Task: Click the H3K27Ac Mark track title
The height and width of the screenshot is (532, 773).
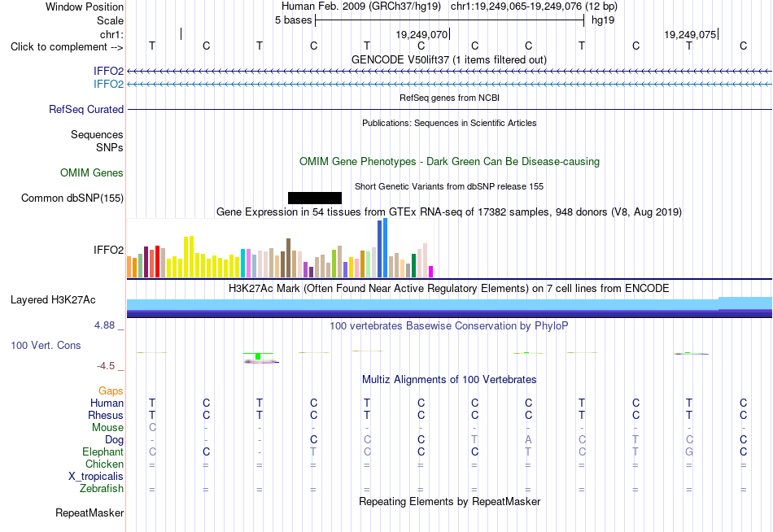Action: point(448,288)
